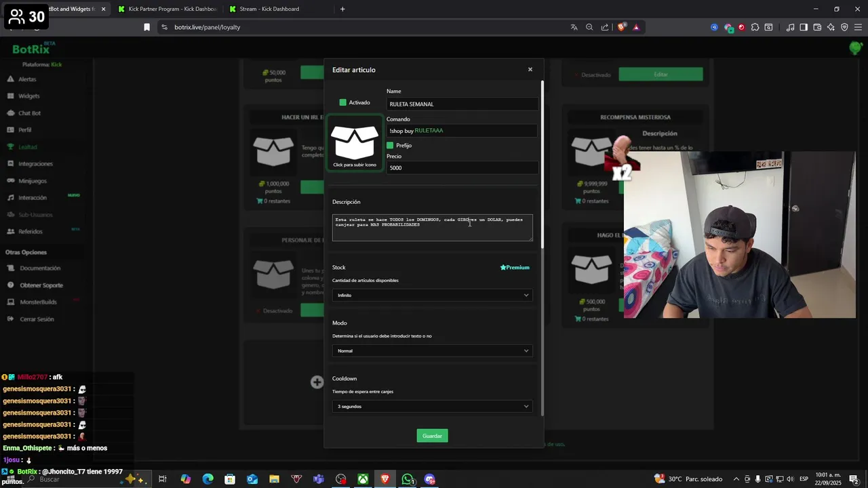Click the icon upload box
The height and width of the screenshot is (488, 868).
coord(355,143)
